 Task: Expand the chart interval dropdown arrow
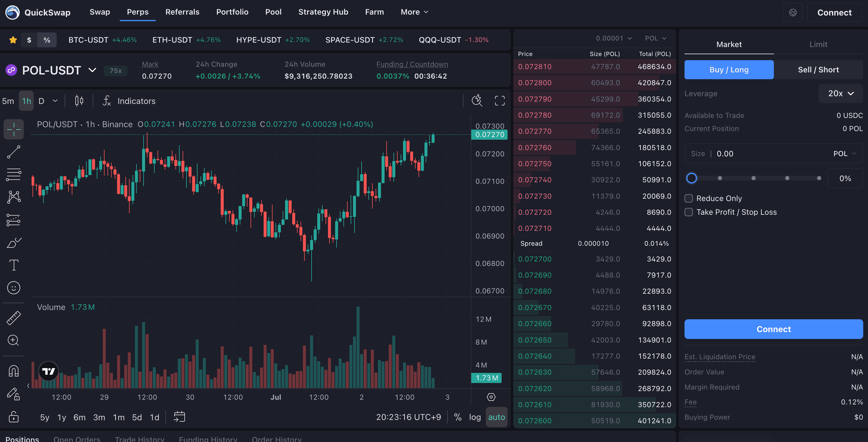tap(55, 101)
